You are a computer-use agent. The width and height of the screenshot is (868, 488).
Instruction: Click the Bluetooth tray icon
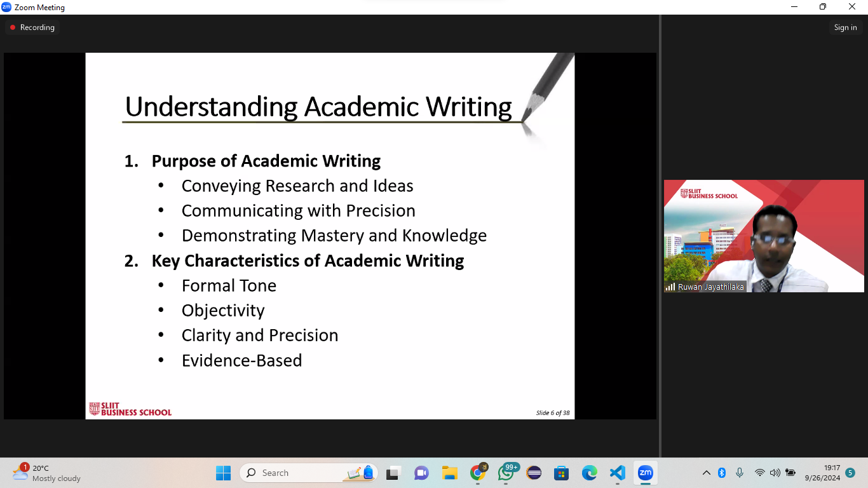[x=722, y=473]
